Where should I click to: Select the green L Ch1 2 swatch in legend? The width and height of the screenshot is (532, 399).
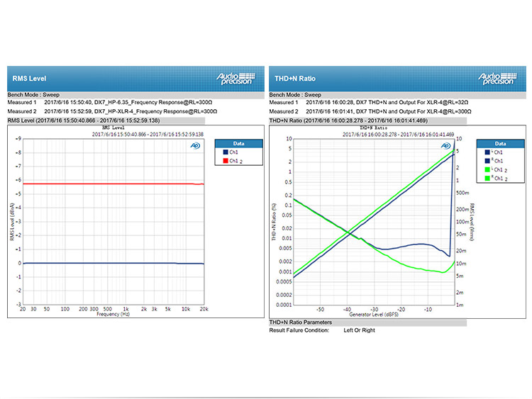[x=487, y=169]
